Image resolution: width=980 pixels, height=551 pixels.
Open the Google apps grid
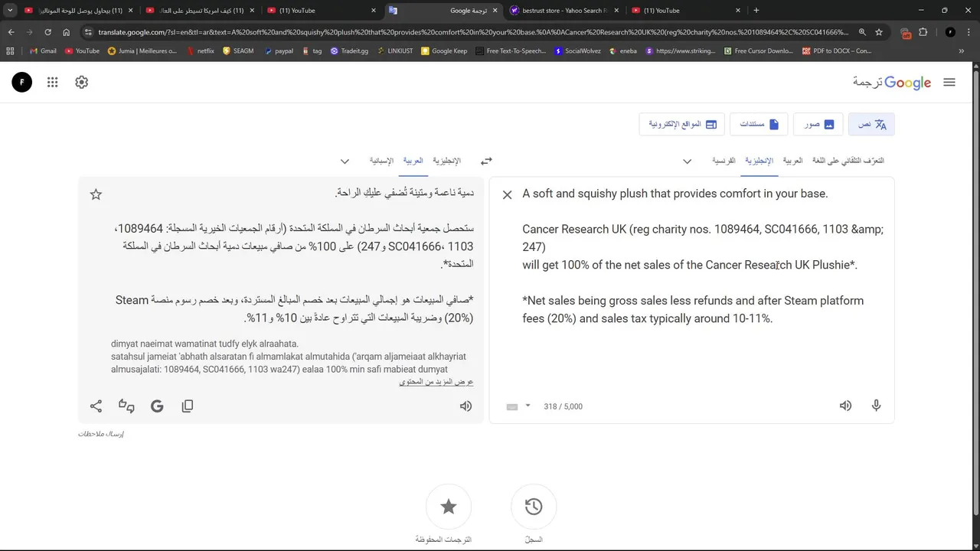click(52, 83)
